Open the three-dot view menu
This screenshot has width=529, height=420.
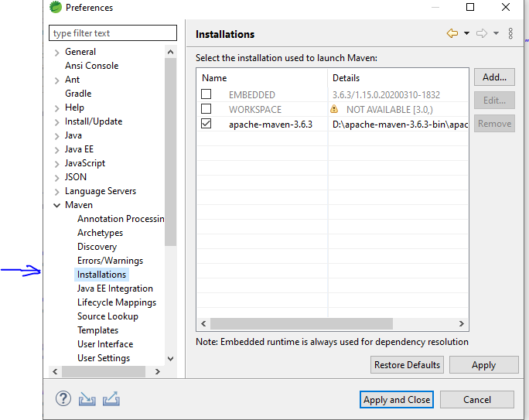[x=510, y=33]
